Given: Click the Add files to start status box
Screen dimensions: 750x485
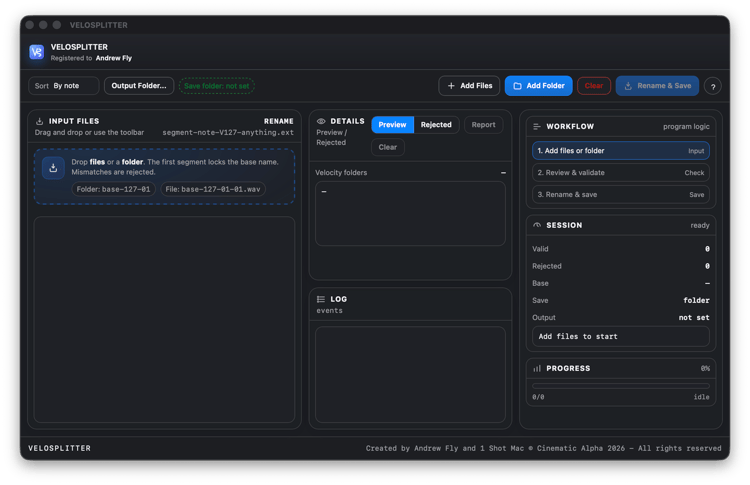Looking at the screenshot, I should click(x=620, y=336).
